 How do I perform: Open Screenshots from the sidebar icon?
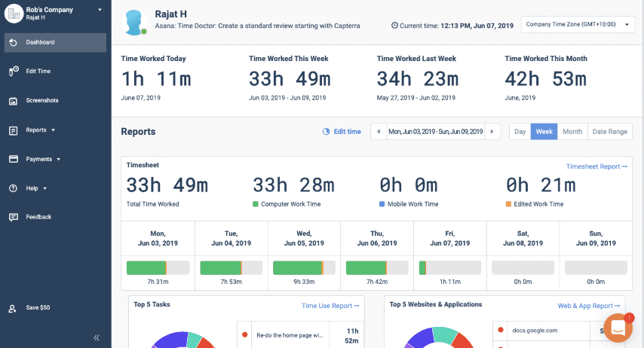[x=14, y=101]
